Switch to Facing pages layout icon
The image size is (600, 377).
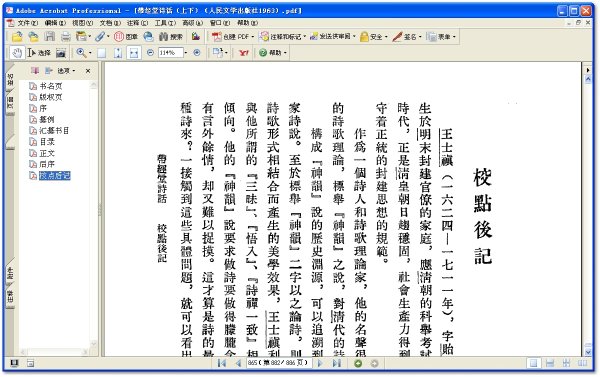[x=582, y=363]
